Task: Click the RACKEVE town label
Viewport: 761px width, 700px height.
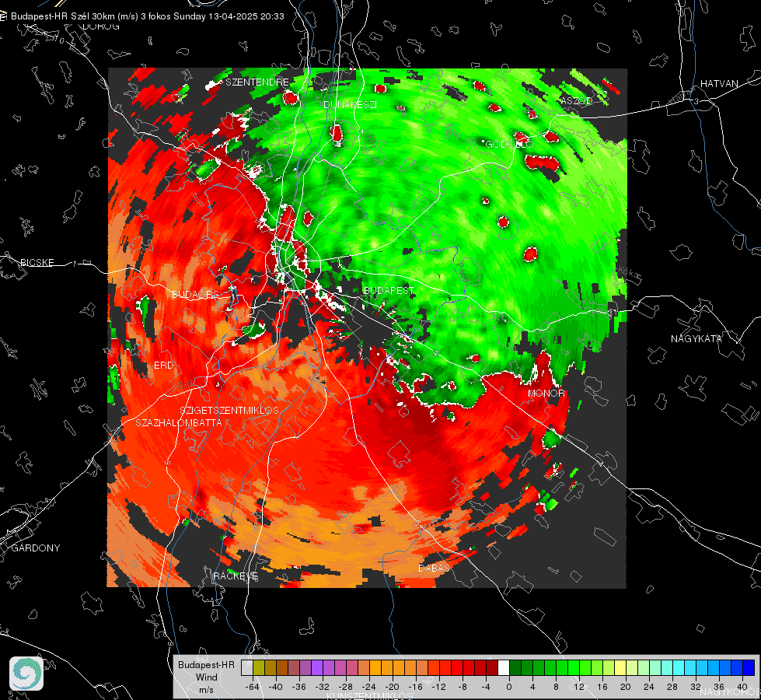Action: pyautogui.click(x=236, y=576)
